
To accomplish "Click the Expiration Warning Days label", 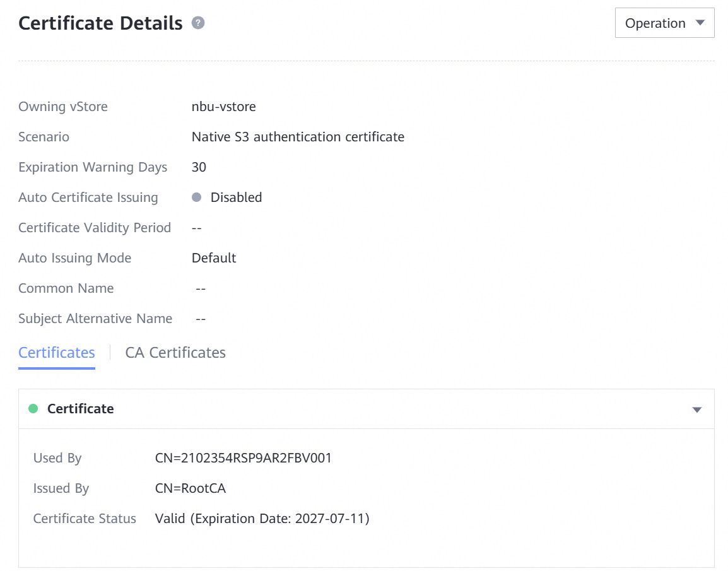I will 93,167.
